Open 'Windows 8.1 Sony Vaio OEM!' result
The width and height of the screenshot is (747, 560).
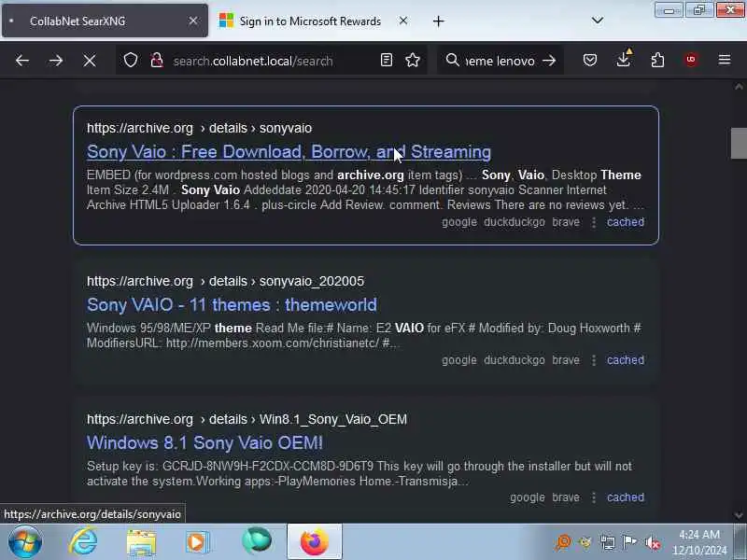point(204,442)
